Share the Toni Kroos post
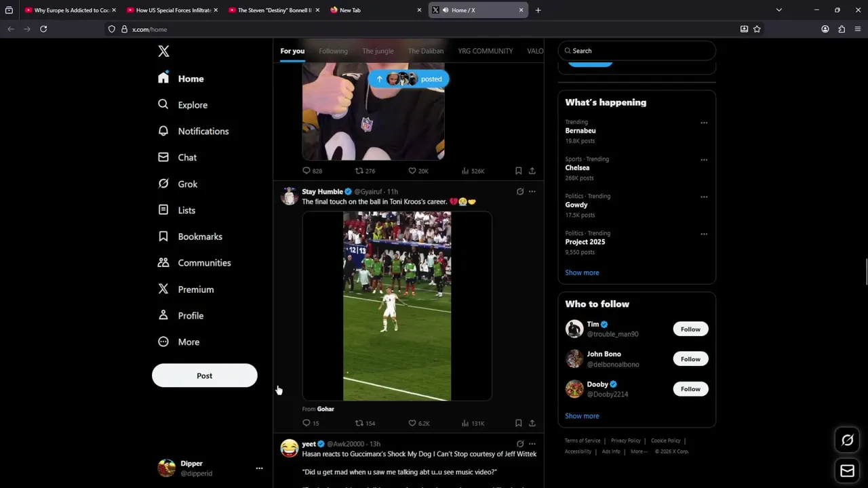The height and width of the screenshot is (488, 868). (532, 423)
